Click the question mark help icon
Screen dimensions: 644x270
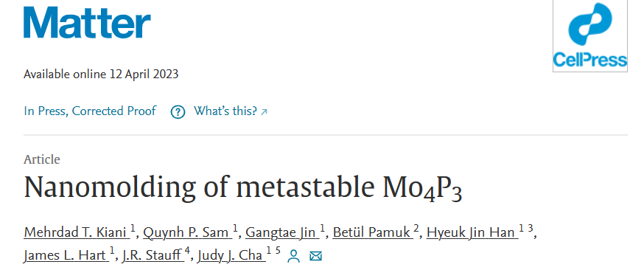pyautogui.click(x=178, y=112)
